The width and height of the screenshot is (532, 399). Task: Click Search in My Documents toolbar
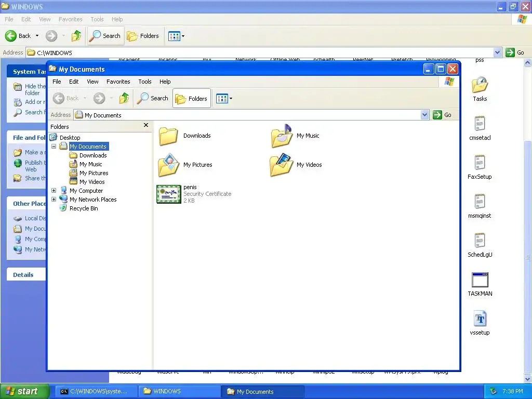tap(153, 98)
